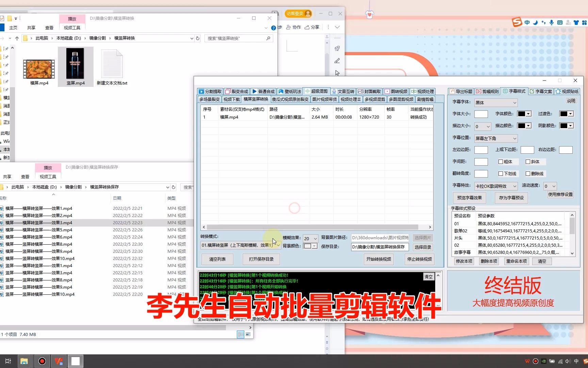Open the 字幕字体 font dropdown

tap(495, 103)
